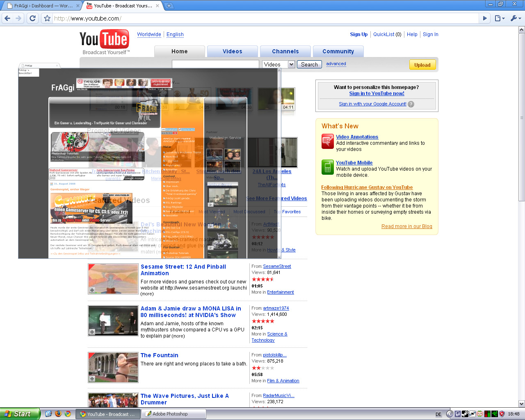Rate The Fountain video with the stars

pyautogui.click(x=263, y=368)
